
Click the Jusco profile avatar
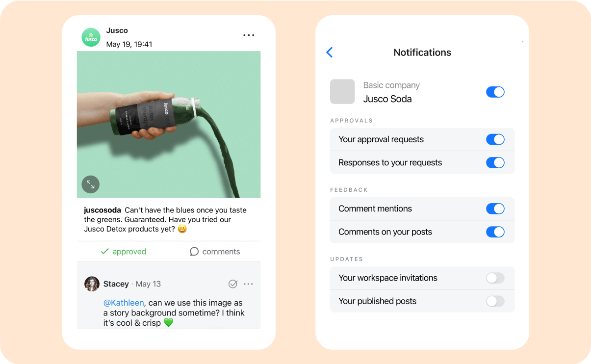click(x=91, y=37)
